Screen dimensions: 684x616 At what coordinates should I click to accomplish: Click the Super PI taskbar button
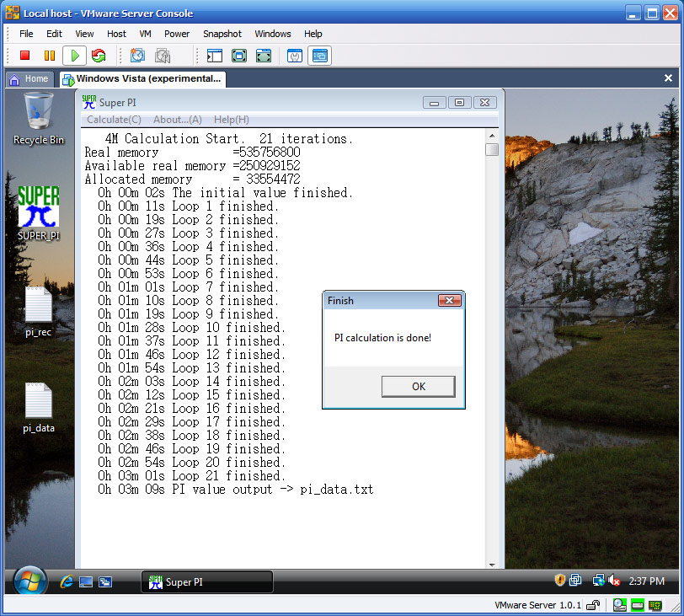tap(207, 581)
